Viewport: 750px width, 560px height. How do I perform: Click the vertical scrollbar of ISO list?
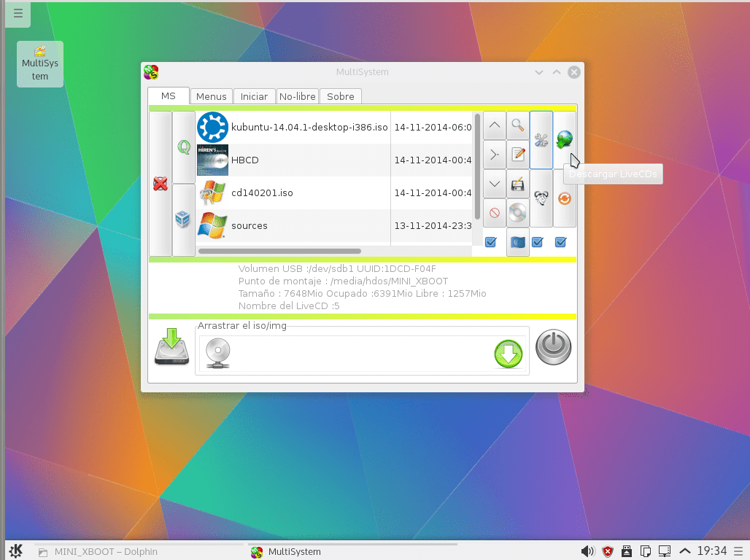click(477, 166)
